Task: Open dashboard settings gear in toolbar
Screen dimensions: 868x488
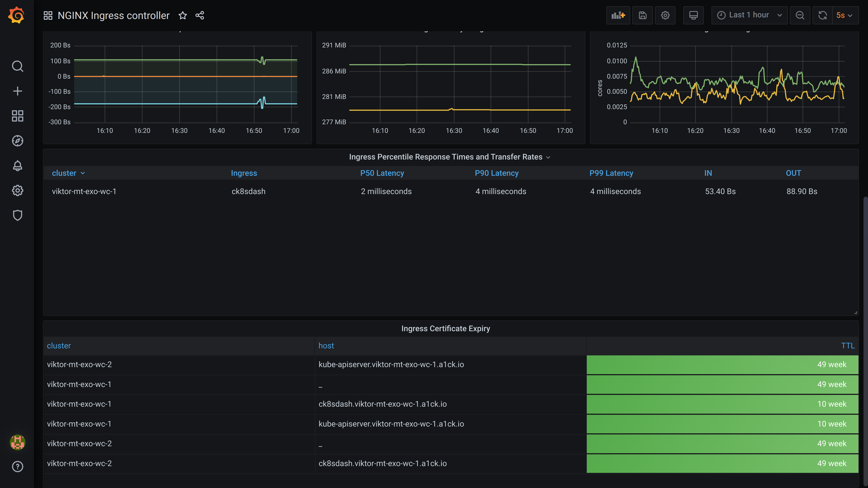Action: tap(665, 16)
